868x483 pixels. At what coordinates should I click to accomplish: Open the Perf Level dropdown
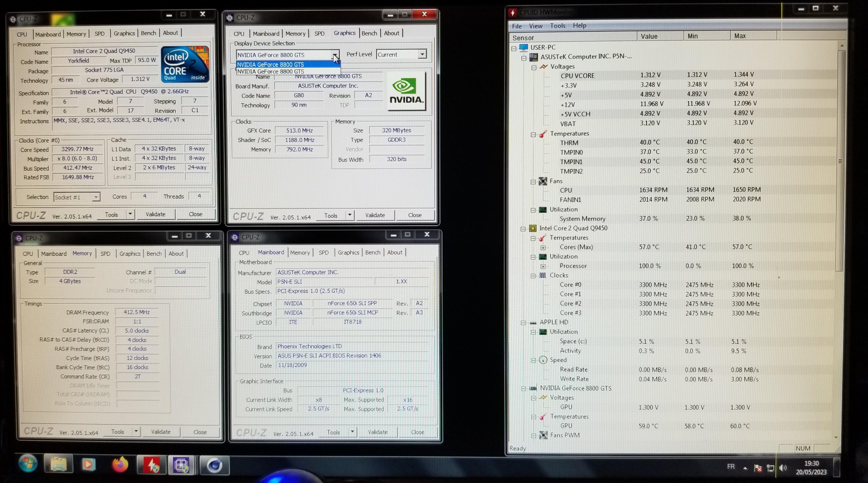tap(422, 54)
